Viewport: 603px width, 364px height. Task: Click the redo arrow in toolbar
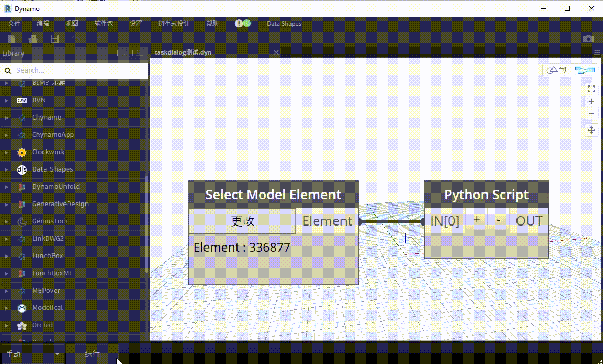click(98, 38)
